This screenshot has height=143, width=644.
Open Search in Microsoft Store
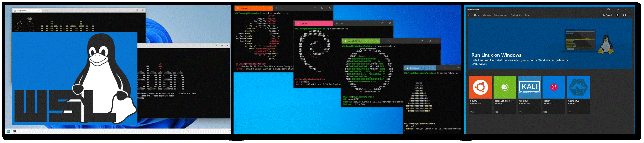click(607, 15)
